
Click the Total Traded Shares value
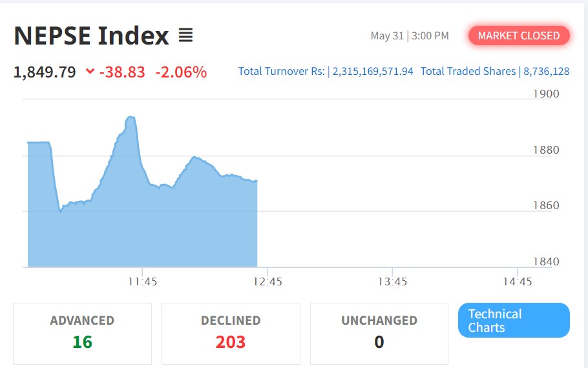(x=547, y=71)
